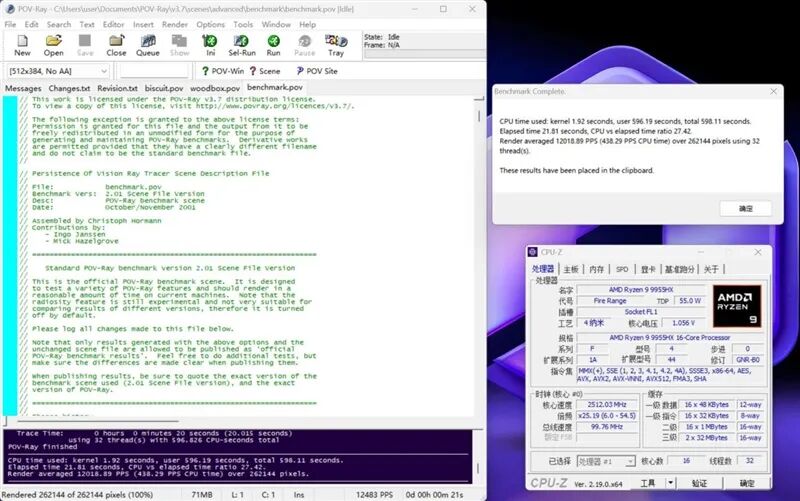Image resolution: width=800 pixels, height=501 pixels.
Task: Click the AMD Ryzen 9 logo in CPU-Z
Action: pyautogui.click(x=737, y=306)
